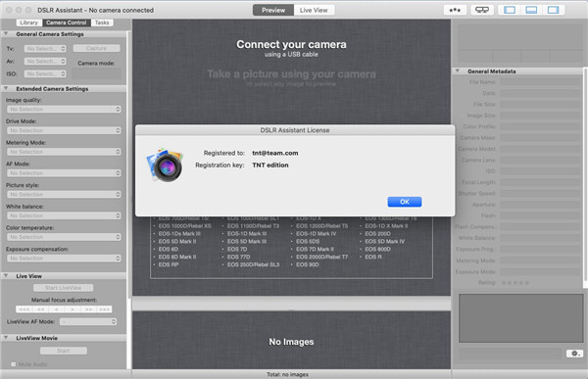This screenshot has height=379, width=588.
Task: Open the Av aperture dropdown
Action: coord(45,61)
